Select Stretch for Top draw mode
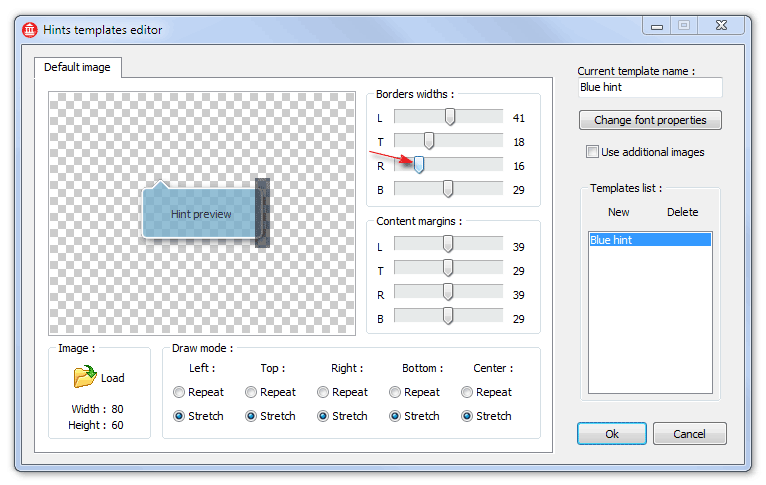The image size is (766, 485). pos(251,416)
